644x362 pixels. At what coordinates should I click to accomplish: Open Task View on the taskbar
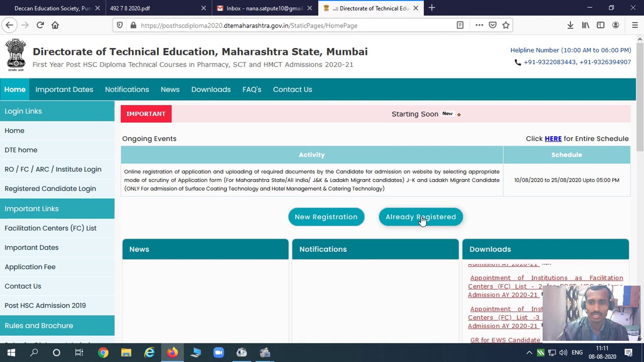[79, 352]
